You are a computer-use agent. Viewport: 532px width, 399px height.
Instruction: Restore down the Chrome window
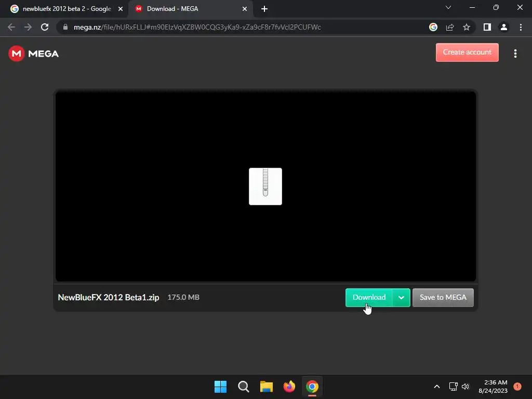coord(496,7)
